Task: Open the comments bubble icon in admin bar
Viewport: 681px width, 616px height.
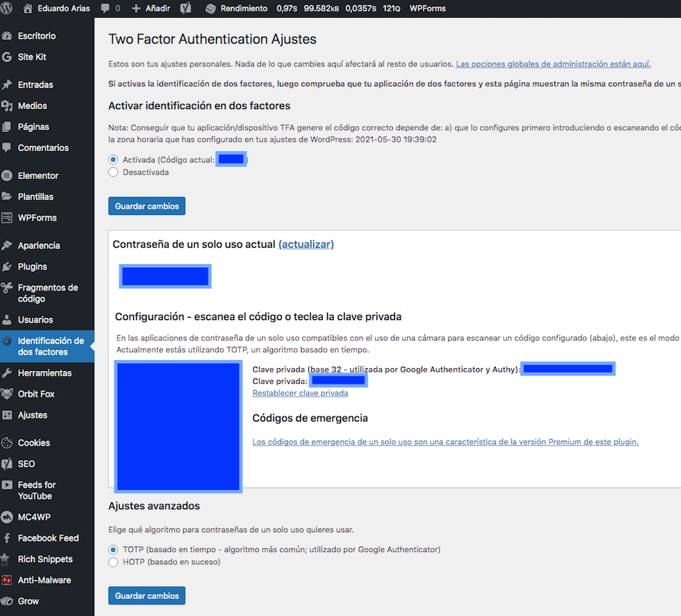Action: (106, 9)
